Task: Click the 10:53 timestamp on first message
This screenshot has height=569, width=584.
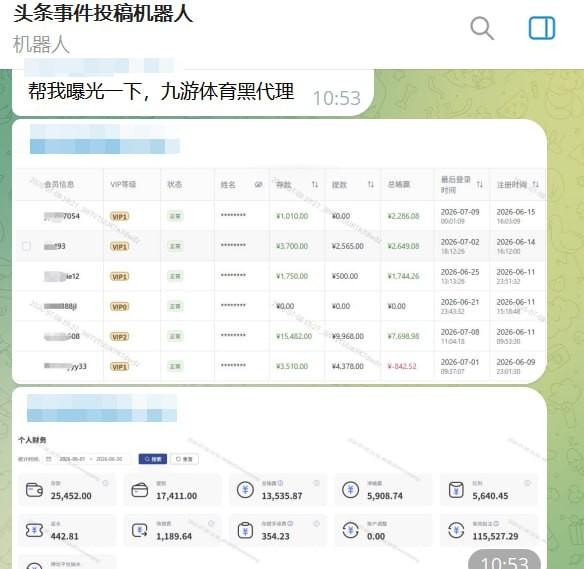Action: pyautogui.click(x=337, y=98)
